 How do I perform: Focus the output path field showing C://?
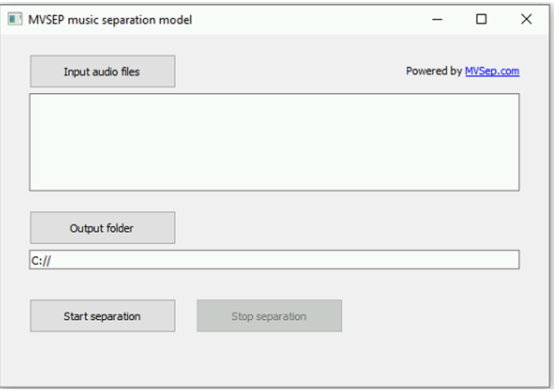274,260
